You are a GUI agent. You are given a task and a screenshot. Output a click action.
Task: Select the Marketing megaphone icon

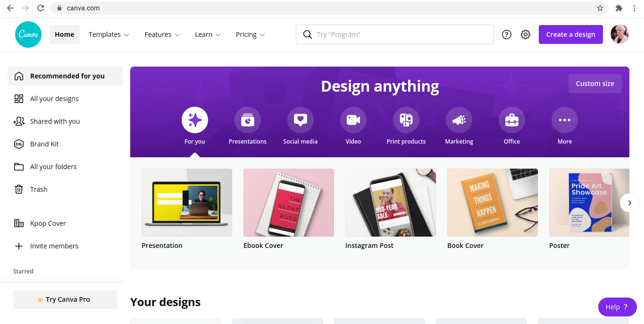pyautogui.click(x=459, y=120)
